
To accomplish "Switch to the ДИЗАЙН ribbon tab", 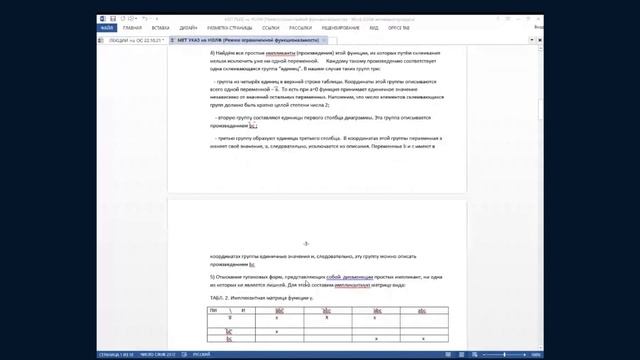I will pos(188,28).
